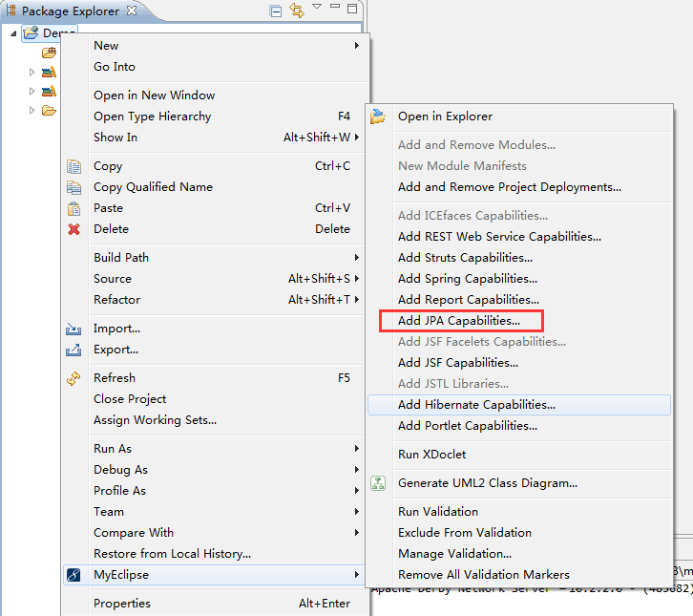Click the Refresh arrows icon
Screen dimensions: 693x616
[x=73, y=378]
